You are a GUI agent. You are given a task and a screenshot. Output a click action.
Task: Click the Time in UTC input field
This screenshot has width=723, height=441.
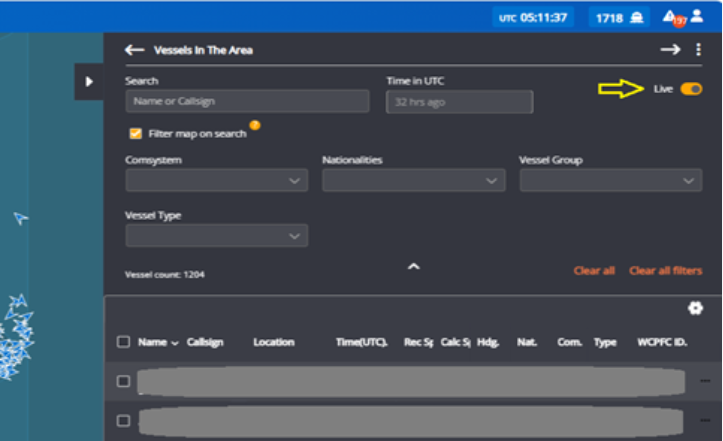point(459,102)
